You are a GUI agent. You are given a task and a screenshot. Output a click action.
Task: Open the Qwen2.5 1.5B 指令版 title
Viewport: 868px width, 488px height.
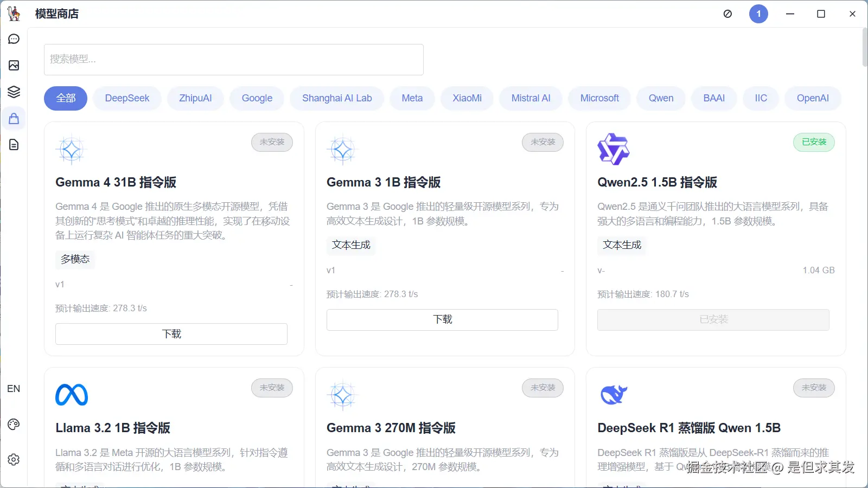658,182
